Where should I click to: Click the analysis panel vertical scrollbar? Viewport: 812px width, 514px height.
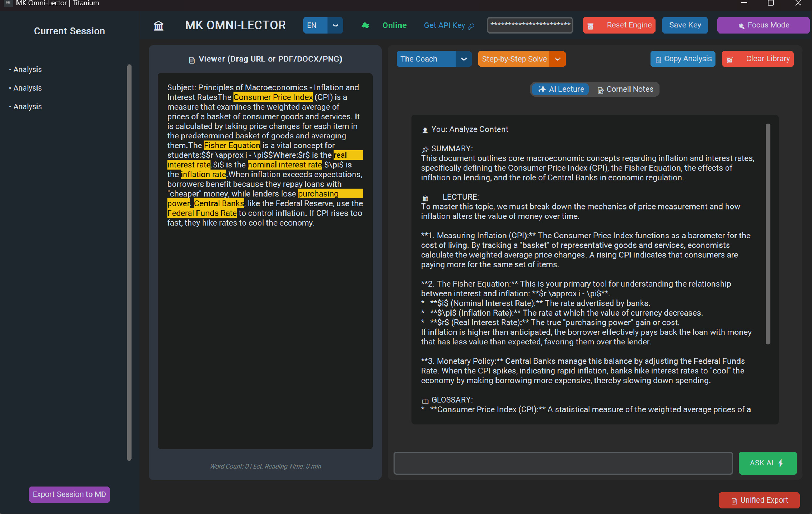[768, 234]
